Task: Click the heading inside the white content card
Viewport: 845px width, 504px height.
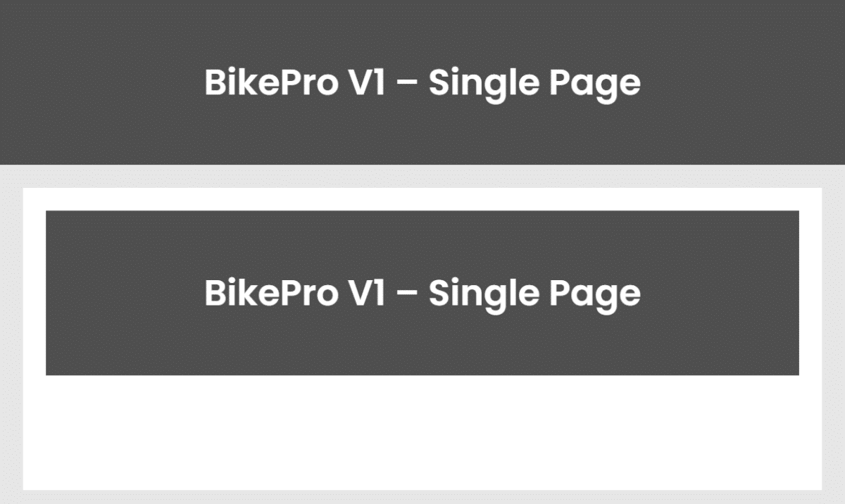Action: (x=423, y=293)
